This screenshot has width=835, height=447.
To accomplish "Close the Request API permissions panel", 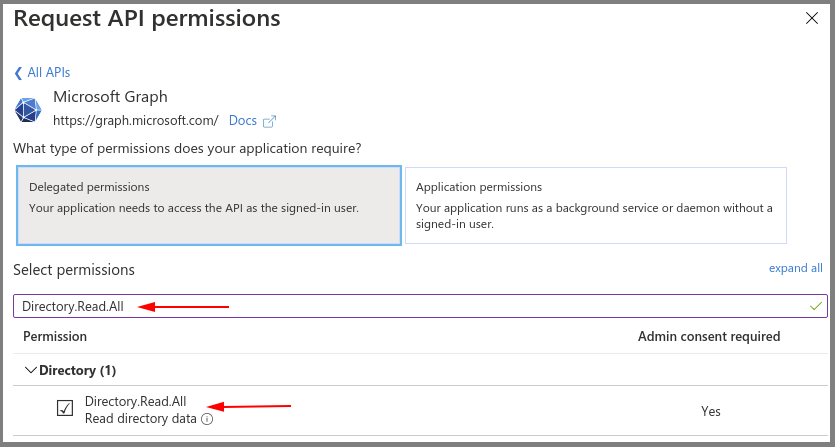I will pos(811,17).
